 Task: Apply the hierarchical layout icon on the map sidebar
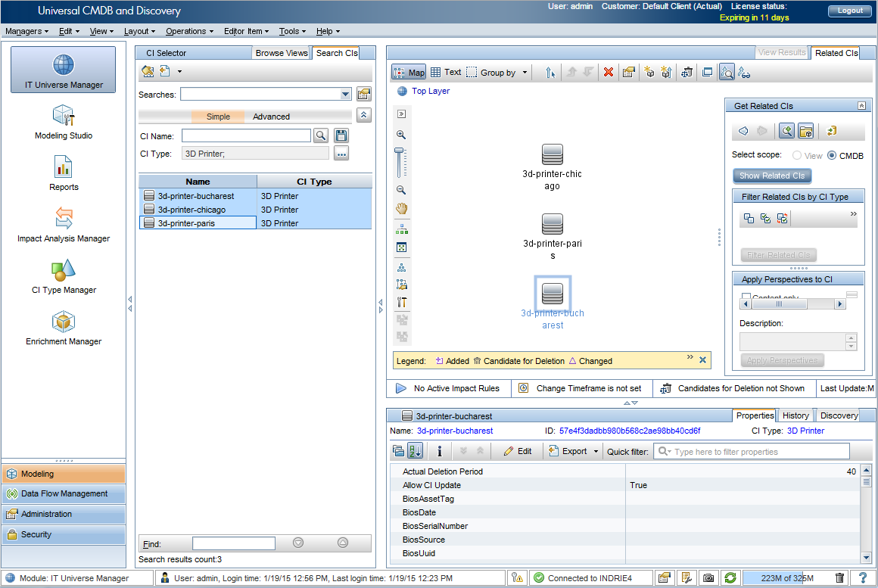point(401,229)
